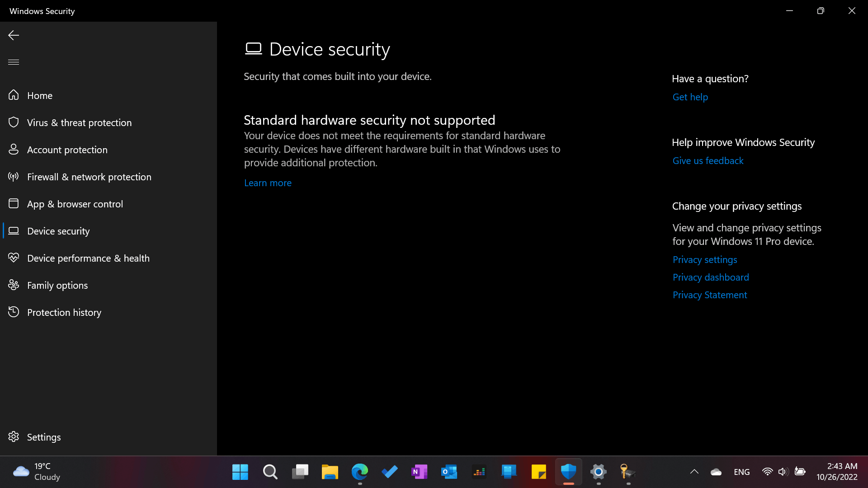Open Give us feedback link

(x=708, y=160)
